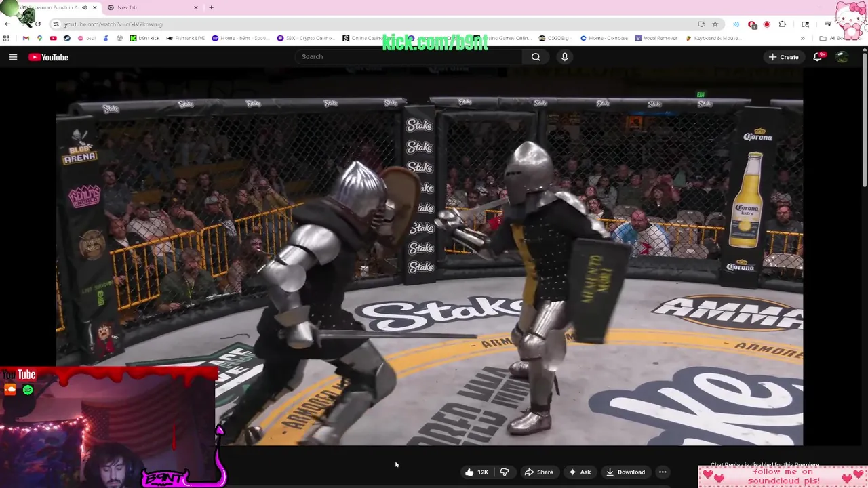This screenshot has width=868, height=488.
Task: Open the SBX Crypto Casino bookmark
Action: 307,39
